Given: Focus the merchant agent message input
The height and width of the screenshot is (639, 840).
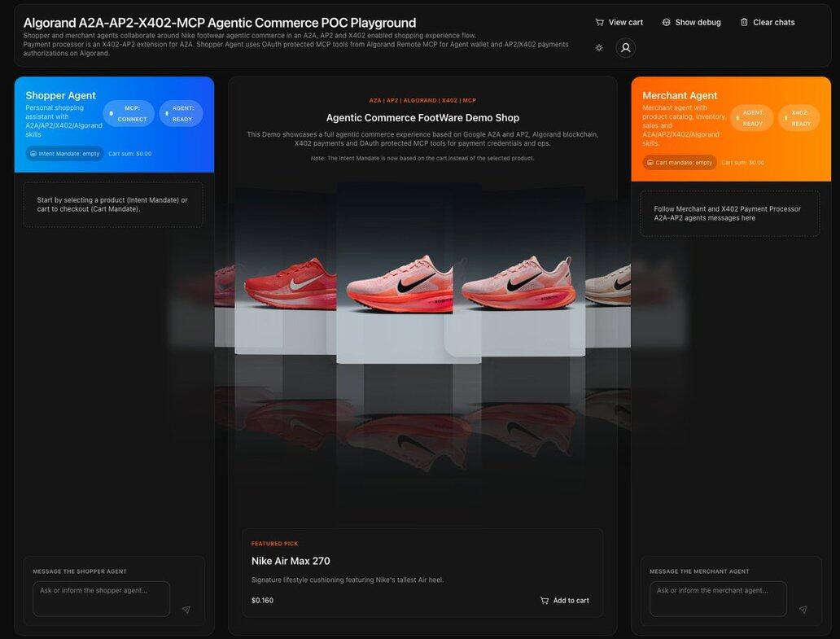Looking at the screenshot, I should (x=718, y=598).
